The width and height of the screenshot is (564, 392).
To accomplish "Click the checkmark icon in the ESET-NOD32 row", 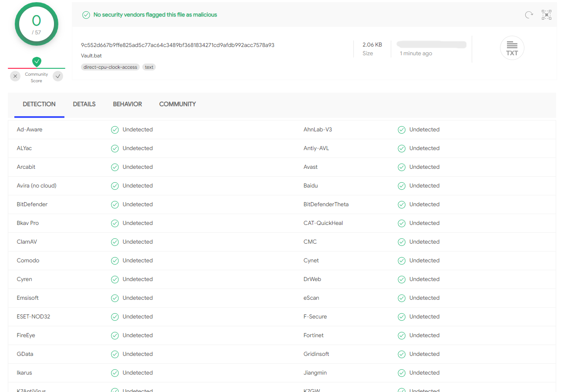I will 115,317.
